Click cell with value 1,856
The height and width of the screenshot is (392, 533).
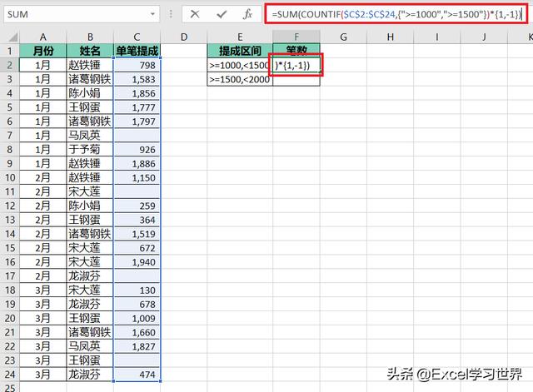(137, 93)
